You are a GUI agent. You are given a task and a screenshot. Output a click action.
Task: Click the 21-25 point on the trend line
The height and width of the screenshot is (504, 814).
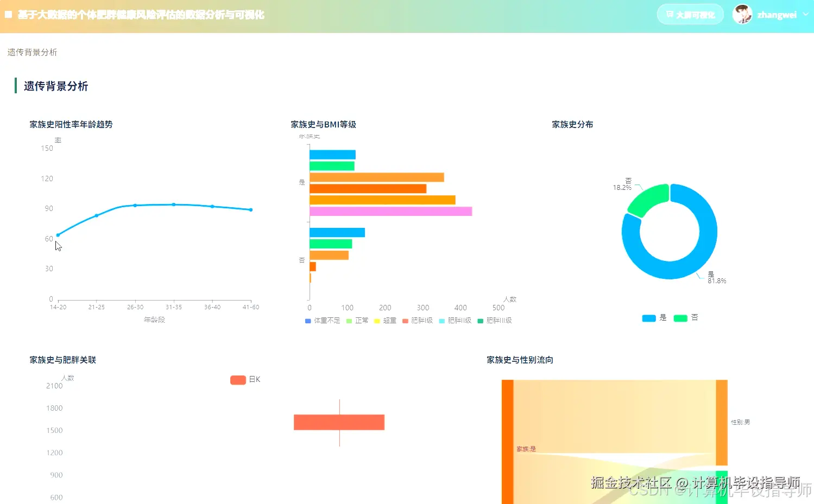tap(97, 215)
